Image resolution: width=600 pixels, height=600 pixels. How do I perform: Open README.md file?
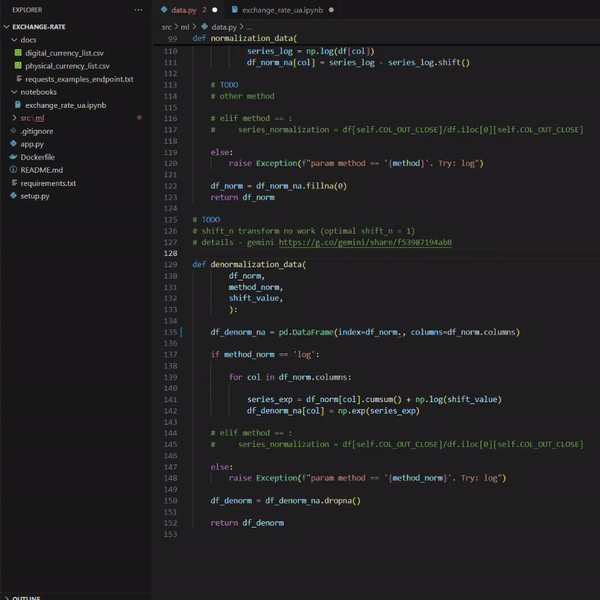coord(42,170)
